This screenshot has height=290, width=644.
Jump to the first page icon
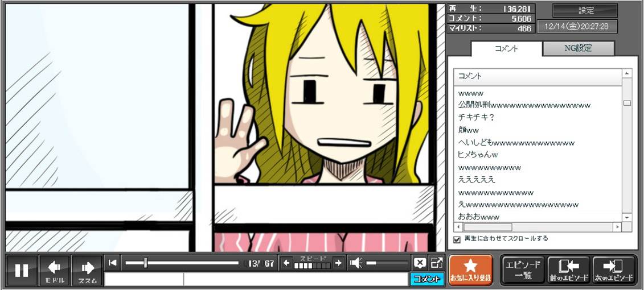[113, 263]
